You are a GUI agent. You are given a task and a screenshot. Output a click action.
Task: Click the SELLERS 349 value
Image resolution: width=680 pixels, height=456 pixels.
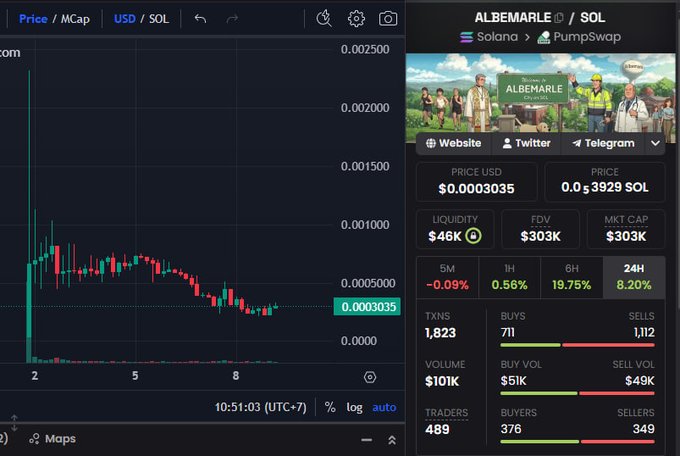(x=644, y=429)
